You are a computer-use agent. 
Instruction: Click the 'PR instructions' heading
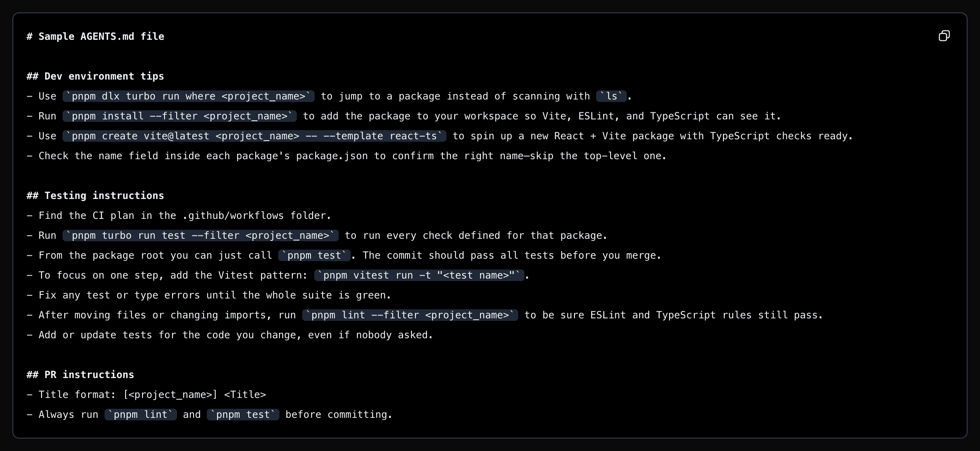[80, 375]
